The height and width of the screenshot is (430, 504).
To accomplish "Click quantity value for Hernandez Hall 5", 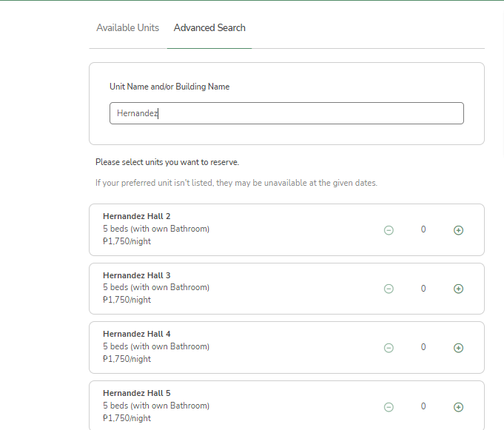I will (x=423, y=406).
